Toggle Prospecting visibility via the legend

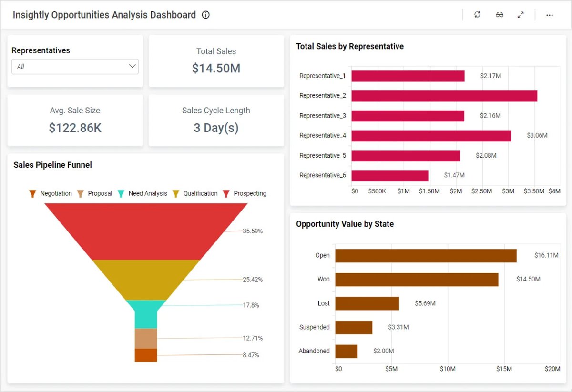[226, 193]
